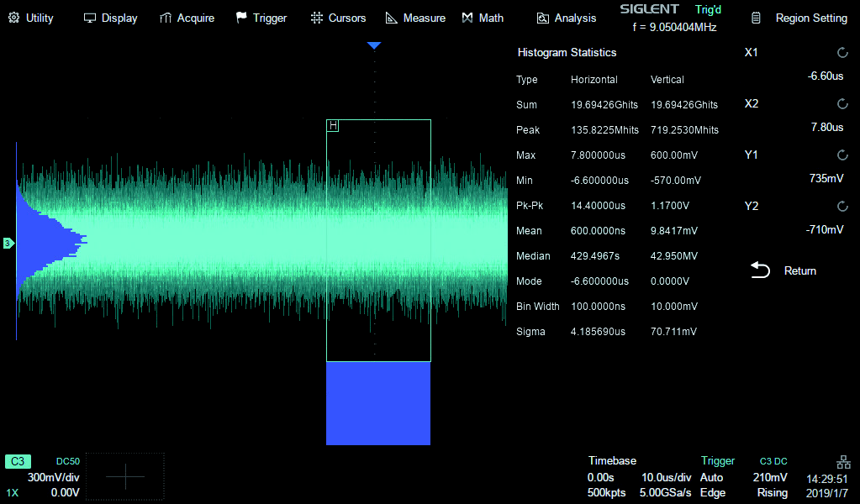
Task: Click the 5.00GSa/s sample rate
Action: (665, 493)
